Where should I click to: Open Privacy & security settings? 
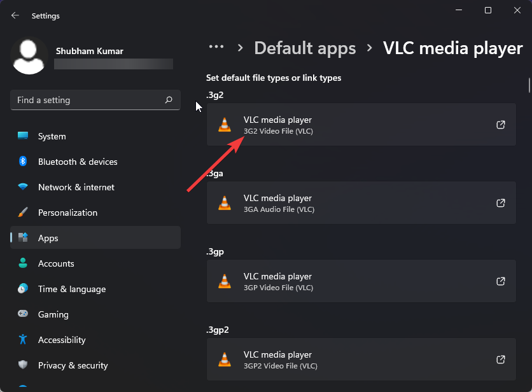click(x=95, y=365)
